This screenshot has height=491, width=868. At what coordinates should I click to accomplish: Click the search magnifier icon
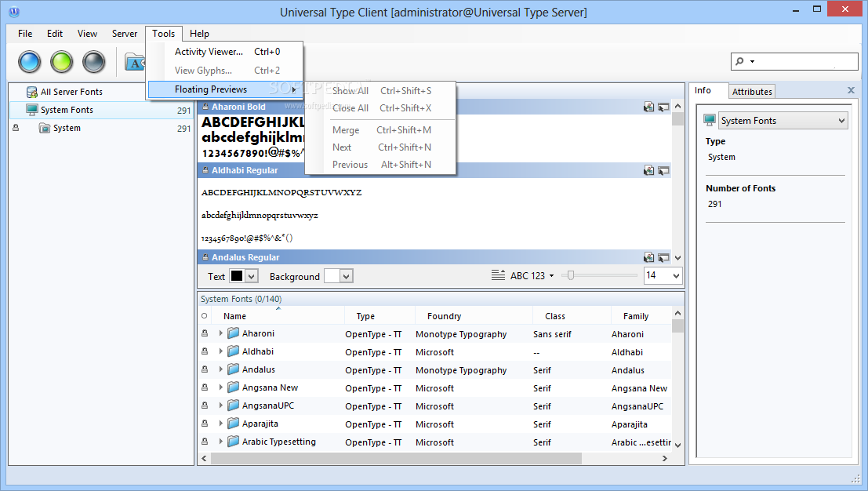739,61
